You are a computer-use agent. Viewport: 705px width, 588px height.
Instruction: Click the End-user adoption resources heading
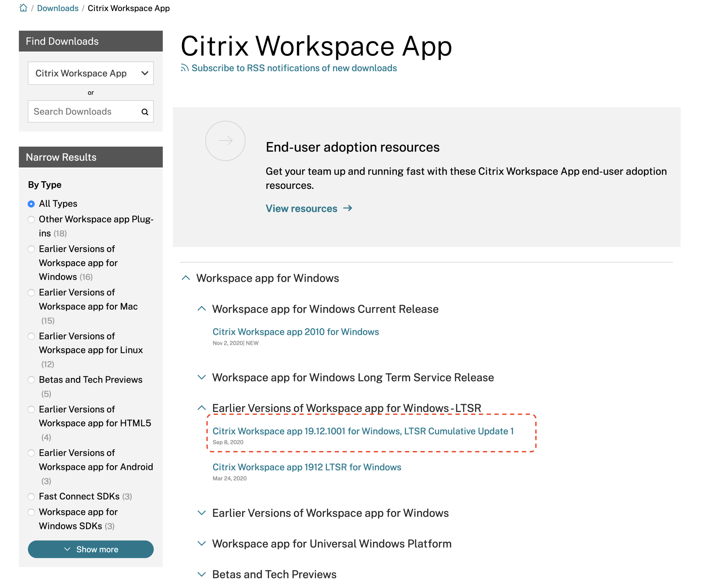point(352,147)
